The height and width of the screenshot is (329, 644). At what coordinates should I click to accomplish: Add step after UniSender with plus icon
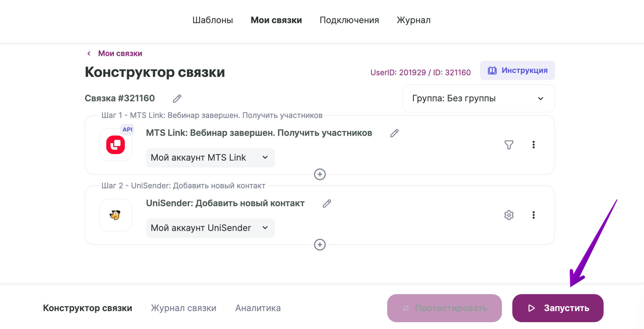click(320, 245)
